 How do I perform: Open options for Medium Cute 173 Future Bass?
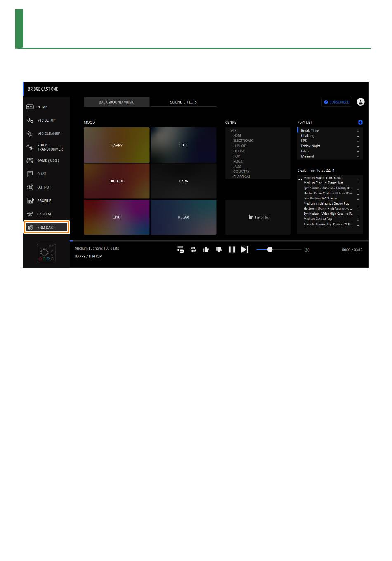tap(358, 183)
